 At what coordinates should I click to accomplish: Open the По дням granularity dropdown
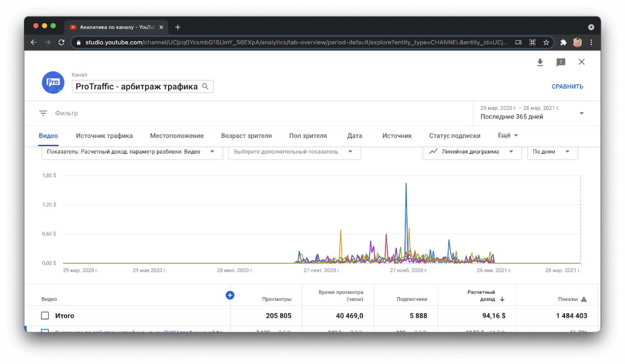coord(551,152)
